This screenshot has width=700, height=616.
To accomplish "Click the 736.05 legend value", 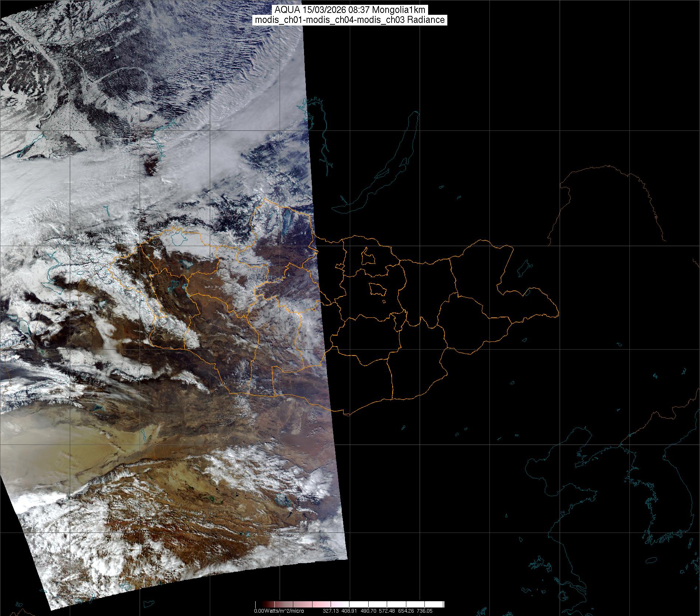I will (425, 611).
